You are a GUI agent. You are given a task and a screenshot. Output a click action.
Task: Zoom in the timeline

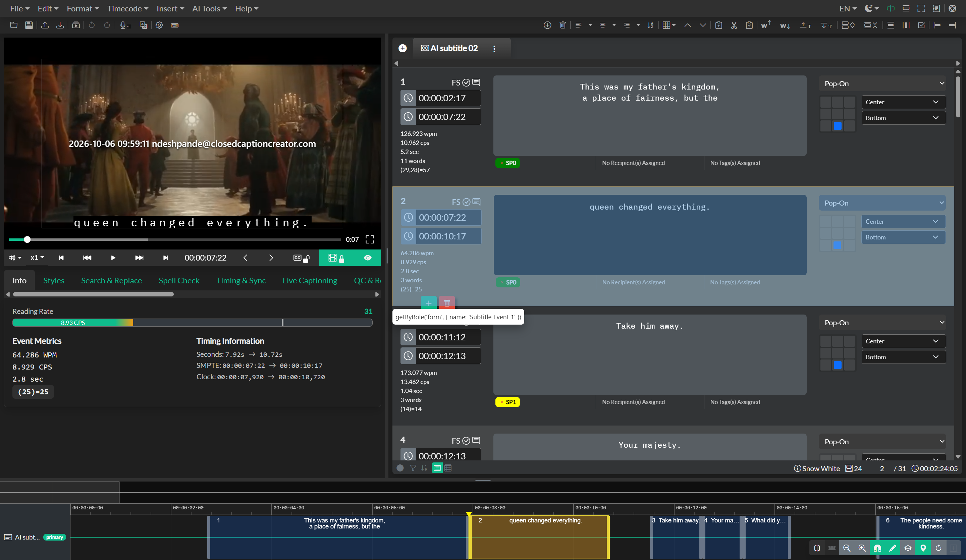(862, 548)
